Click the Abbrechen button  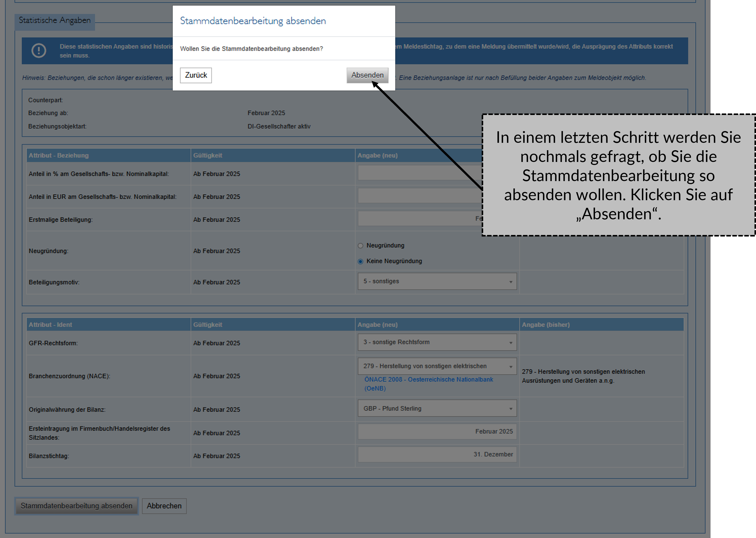click(x=164, y=506)
